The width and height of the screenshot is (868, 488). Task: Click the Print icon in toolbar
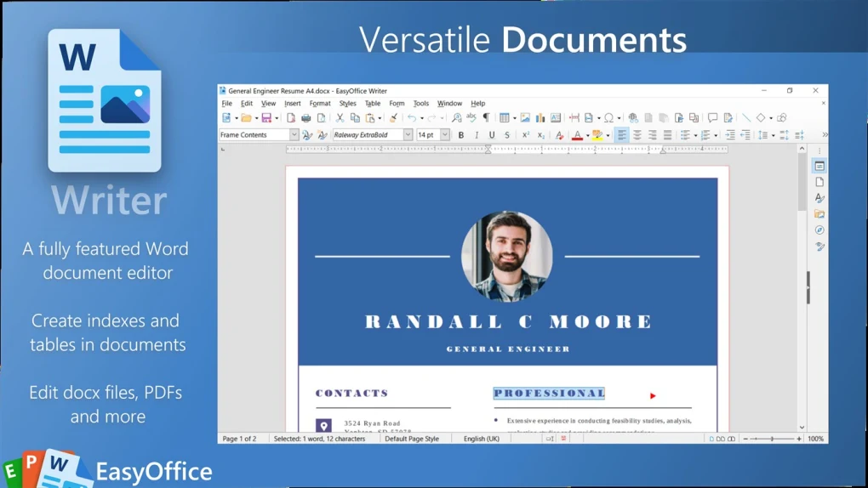coord(306,118)
